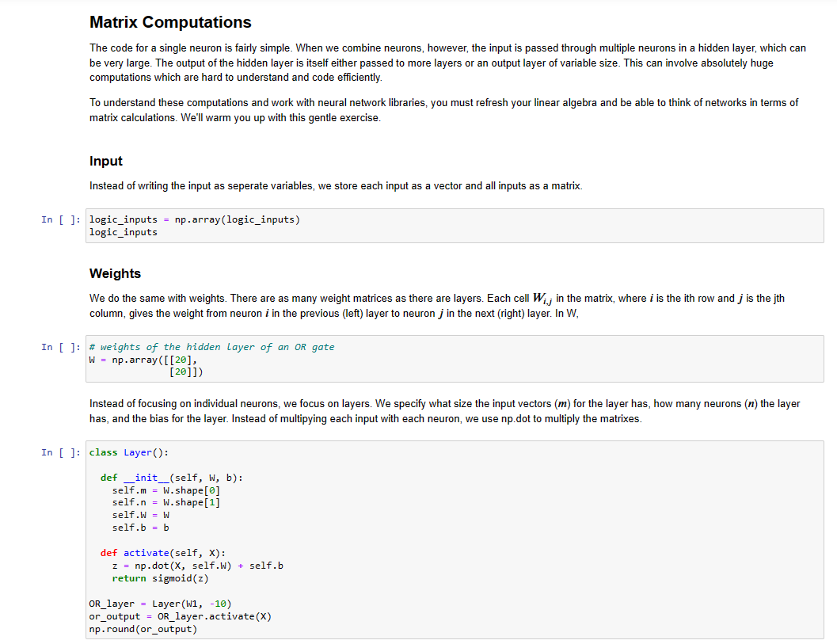Select paragraph starting 'We do the same with weights'
The height and width of the screenshot is (644, 837).
coord(436,306)
